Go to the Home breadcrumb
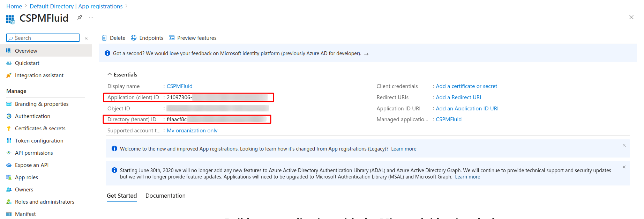 point(14,6)
